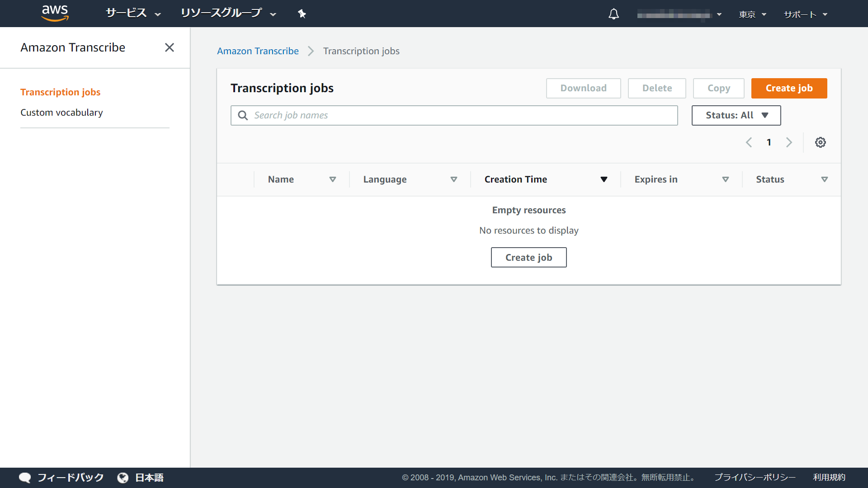Click the globe language icon next to 日本語

[123, 478]
